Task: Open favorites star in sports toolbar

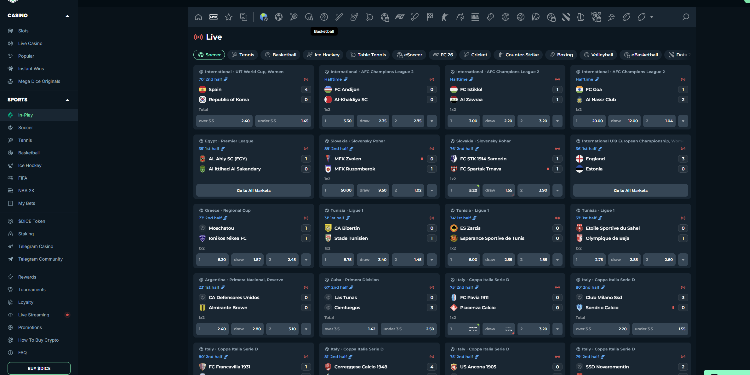Action: pos(229,17)
